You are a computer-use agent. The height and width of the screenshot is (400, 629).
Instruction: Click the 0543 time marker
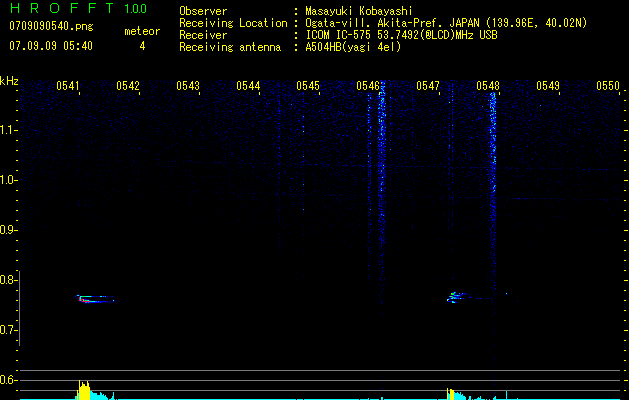pos(188,86)
